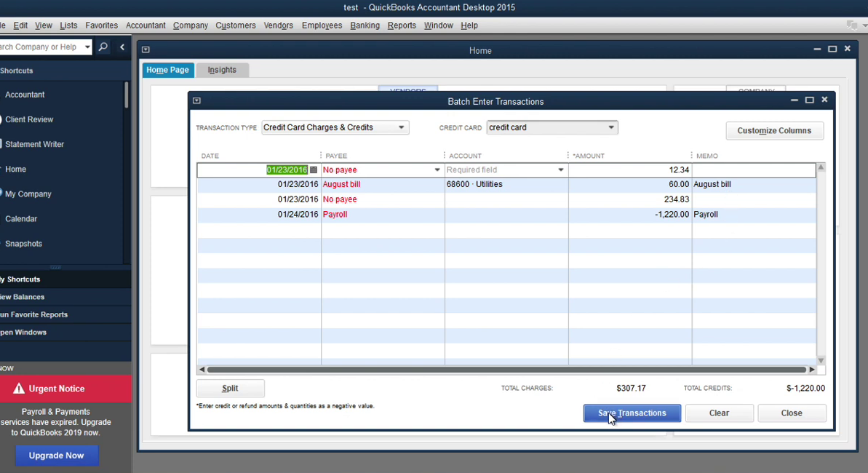Open the search scope dropdown arrow
868x473 pixels.
click(87, 47)
